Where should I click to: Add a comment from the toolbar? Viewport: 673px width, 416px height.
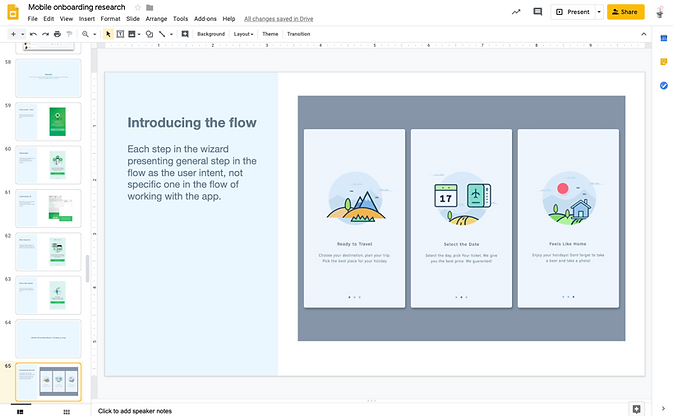tap(185, 34)
